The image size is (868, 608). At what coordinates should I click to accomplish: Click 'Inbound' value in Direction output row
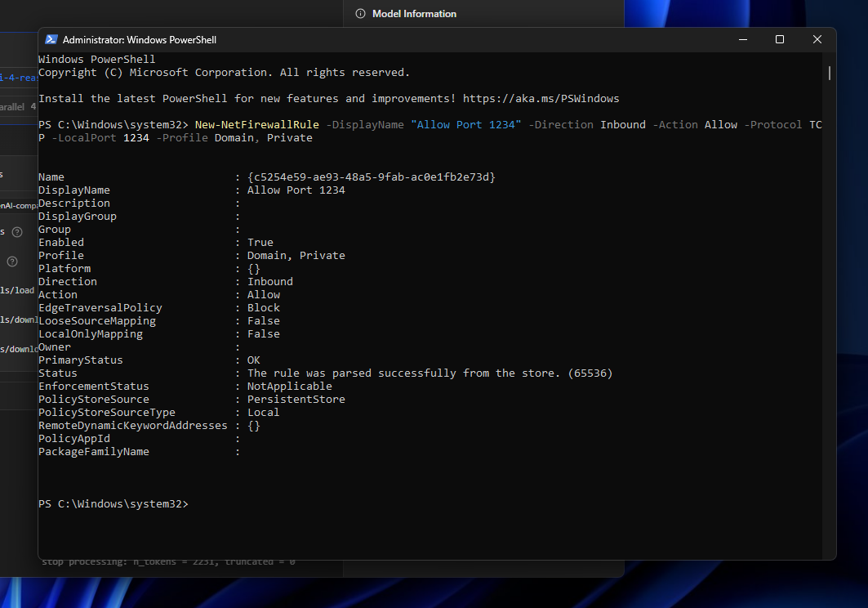[x=270, y=282]
